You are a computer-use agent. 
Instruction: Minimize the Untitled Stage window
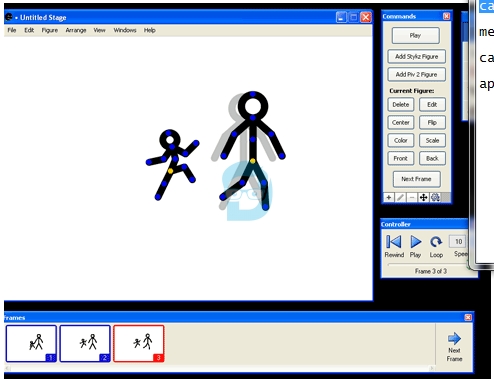point(341,17)
